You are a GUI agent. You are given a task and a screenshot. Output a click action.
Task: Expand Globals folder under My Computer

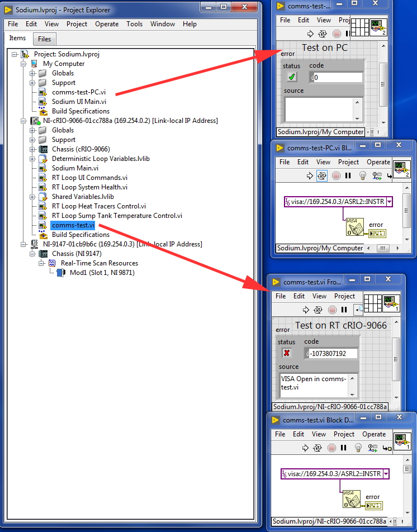click(x=32, y=73)
